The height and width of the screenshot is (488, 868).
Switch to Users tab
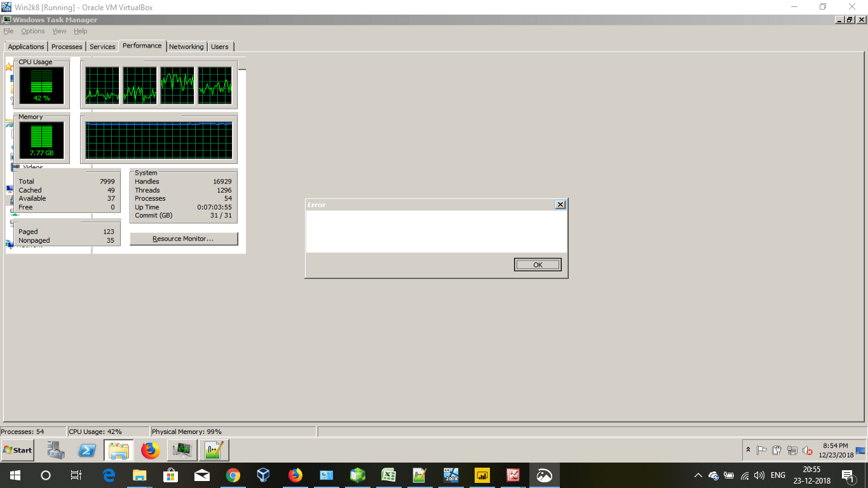(220, 46)
